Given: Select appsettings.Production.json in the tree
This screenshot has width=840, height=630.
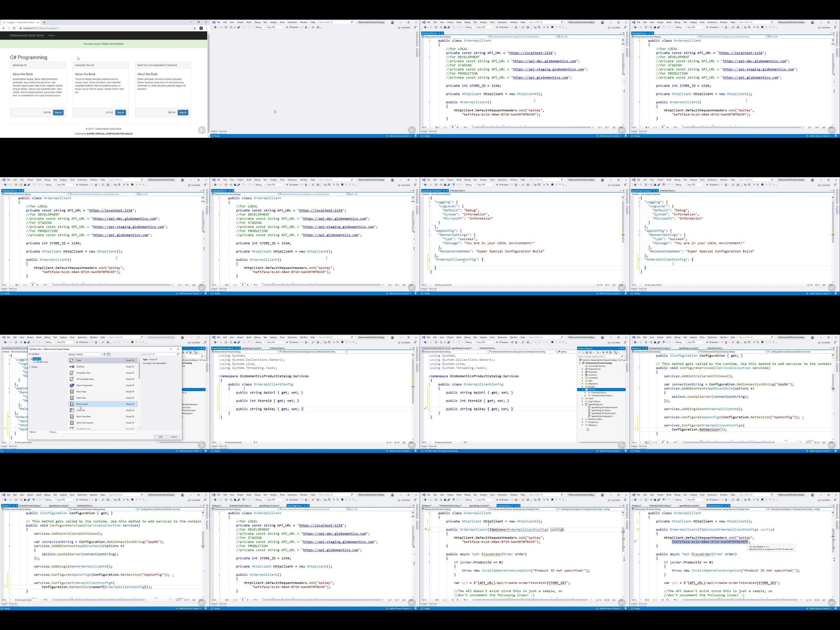Looking at the screenshot, I should click(x=603, y=413).
